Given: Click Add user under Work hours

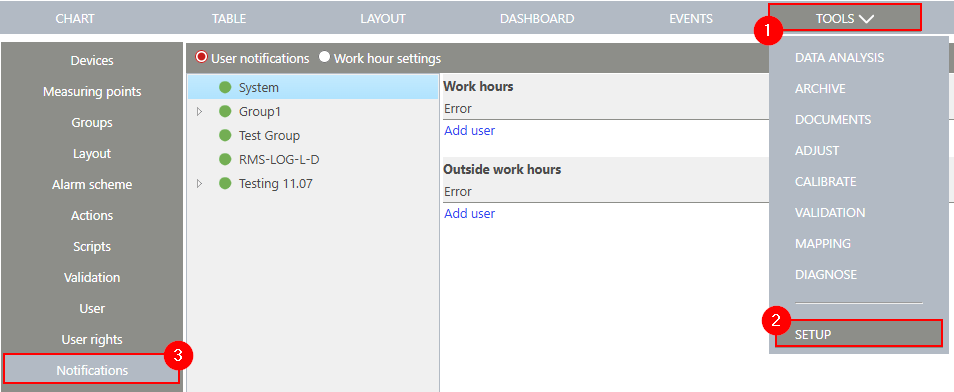Looking at the screenshot, I should (469, 130).
